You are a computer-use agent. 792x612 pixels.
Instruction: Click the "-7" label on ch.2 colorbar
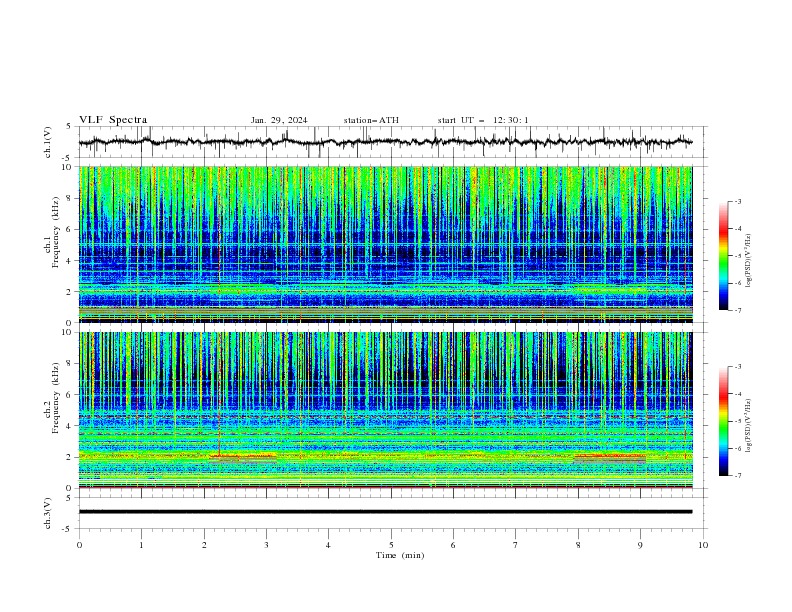pyautogui.click(x=738, y=475)
